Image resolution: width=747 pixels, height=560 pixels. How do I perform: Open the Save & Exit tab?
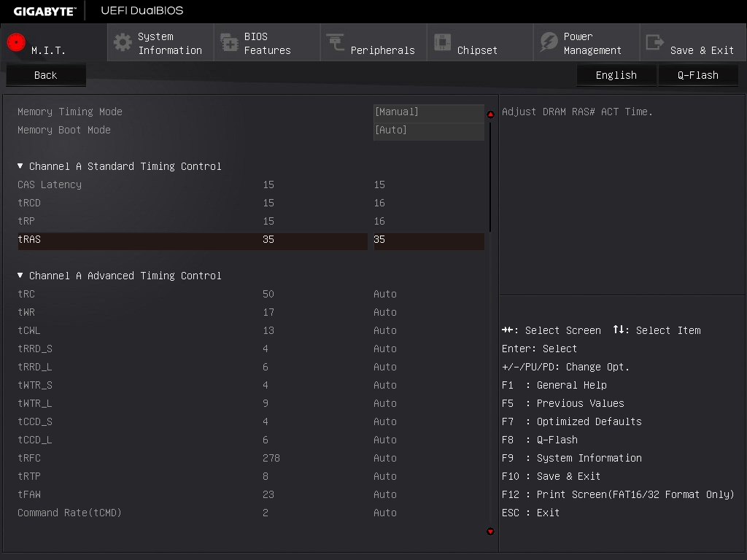(x=693, y=43)
